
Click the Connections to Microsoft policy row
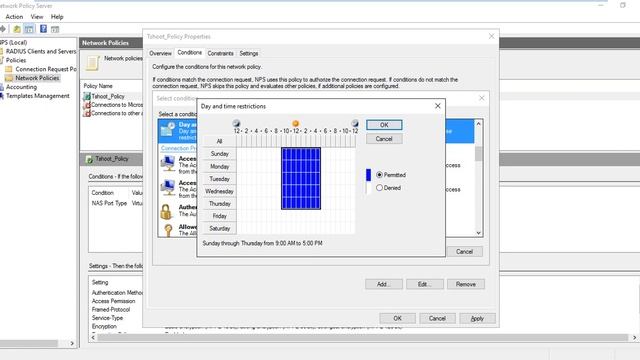117,105
